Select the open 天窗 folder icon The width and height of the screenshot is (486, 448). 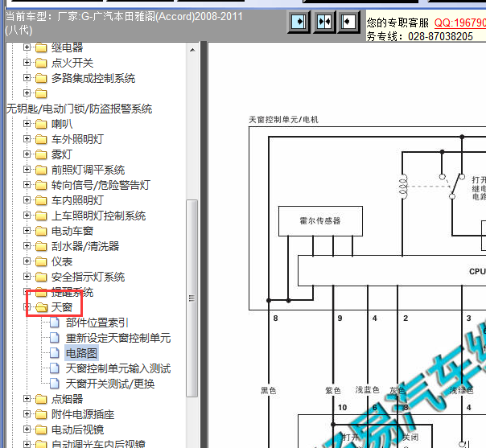[42, 307]
